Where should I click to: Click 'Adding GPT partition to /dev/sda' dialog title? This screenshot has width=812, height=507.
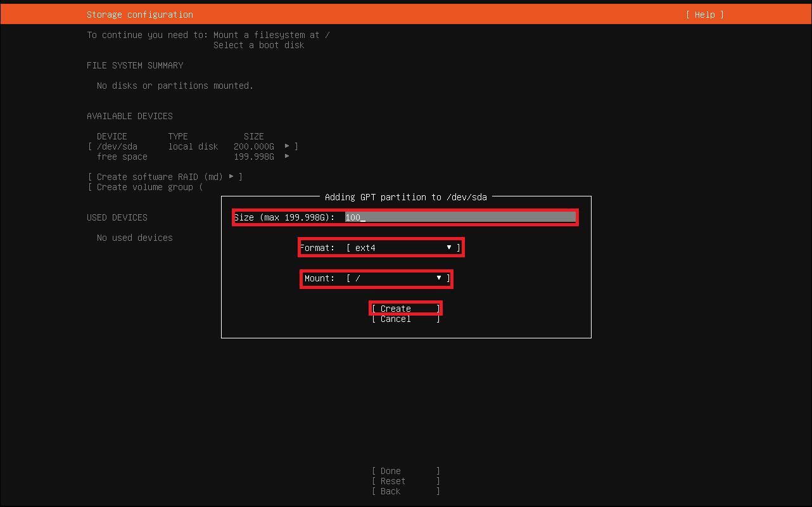(x=406, y=197)
